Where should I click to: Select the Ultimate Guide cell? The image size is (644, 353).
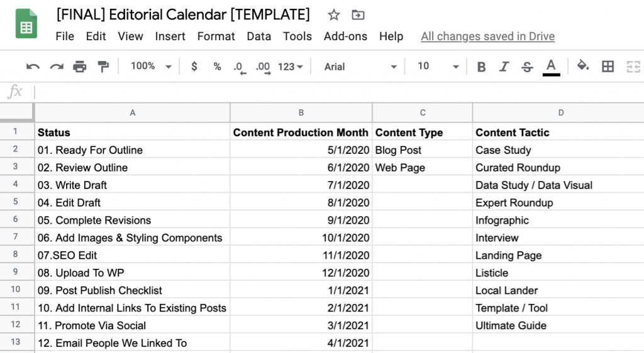tap(558, 325)
